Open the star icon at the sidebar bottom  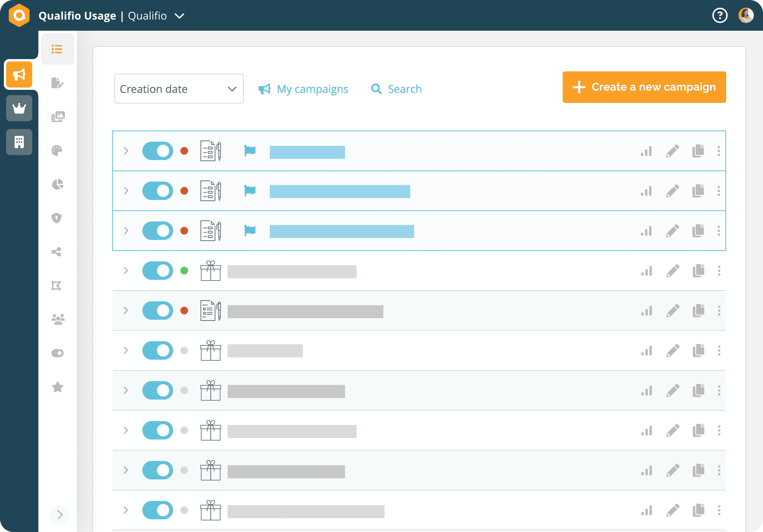point(57,387)
